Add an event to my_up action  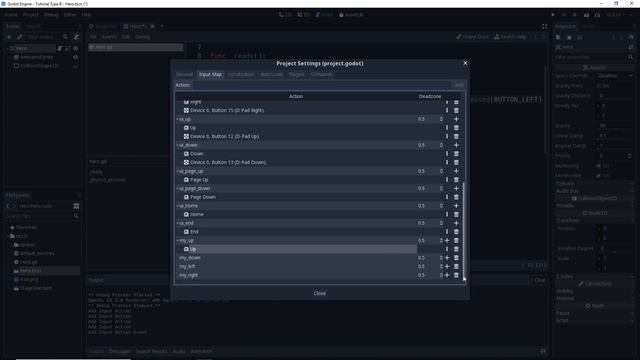447,240
